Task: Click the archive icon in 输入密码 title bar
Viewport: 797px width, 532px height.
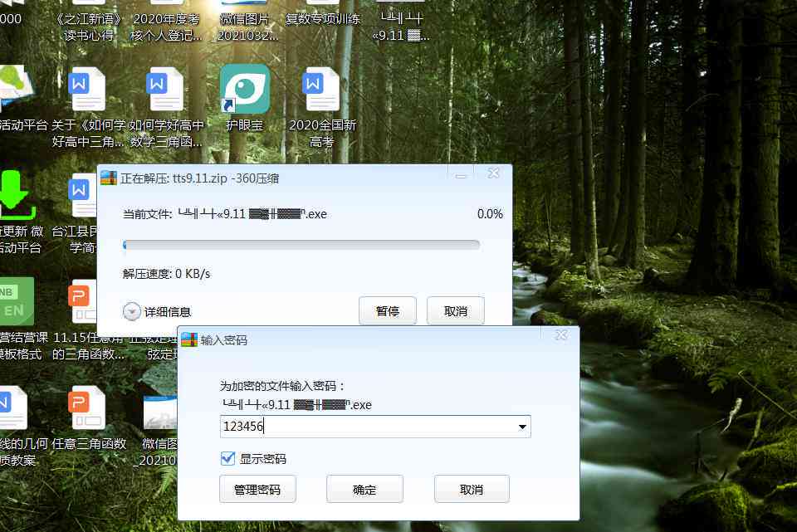Action: pyautogui.click(x=189, y=339)
